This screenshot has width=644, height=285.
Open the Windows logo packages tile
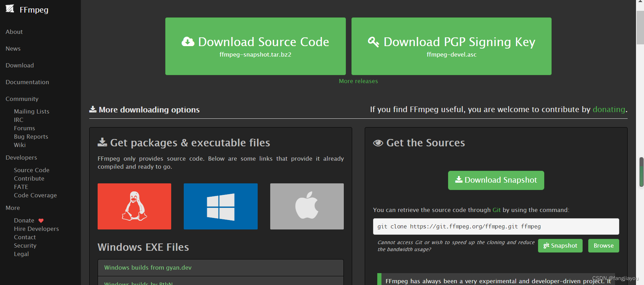(x=221, y=206)
